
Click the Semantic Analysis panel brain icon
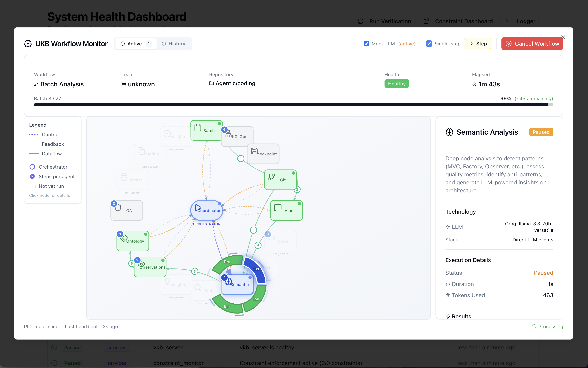coord(449,132)
